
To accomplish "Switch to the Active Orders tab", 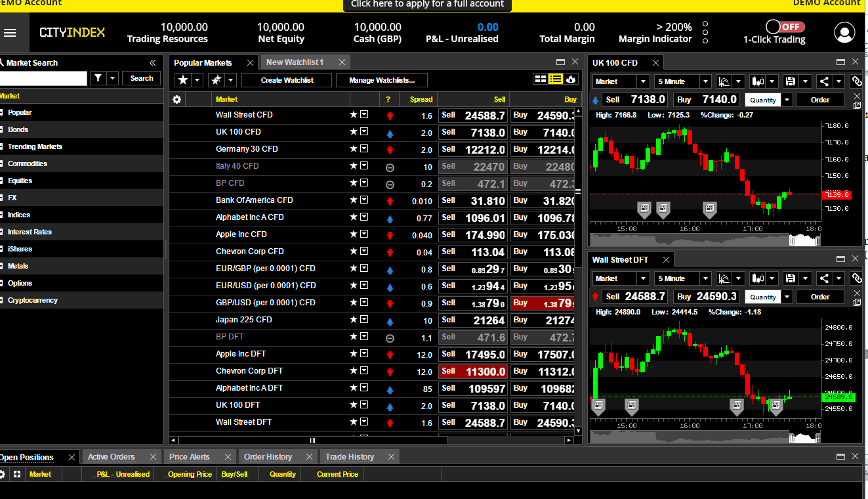I will pyautogui.click(x=112, y=457).
